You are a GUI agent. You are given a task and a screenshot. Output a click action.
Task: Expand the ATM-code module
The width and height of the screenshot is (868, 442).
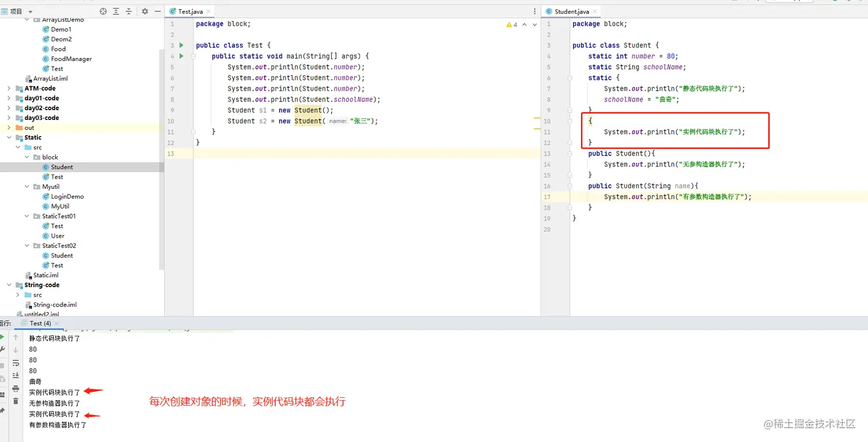(x=9, y=88)
